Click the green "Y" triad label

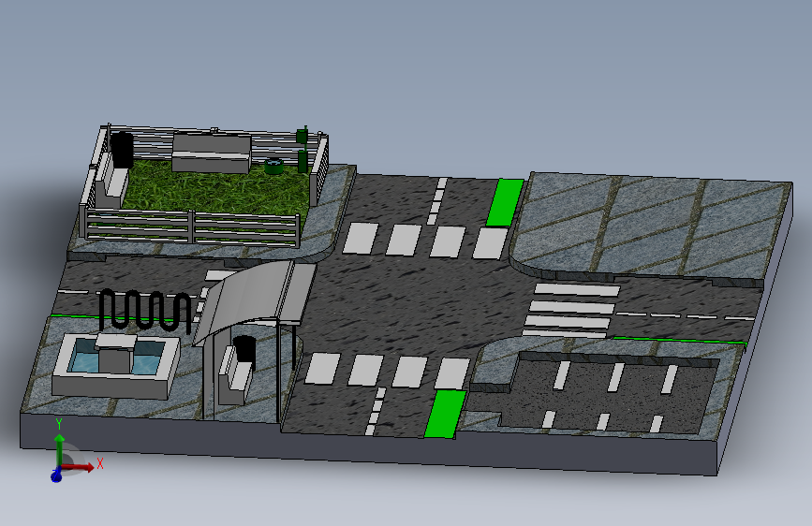pyautogui.click(x=59, y=424)
